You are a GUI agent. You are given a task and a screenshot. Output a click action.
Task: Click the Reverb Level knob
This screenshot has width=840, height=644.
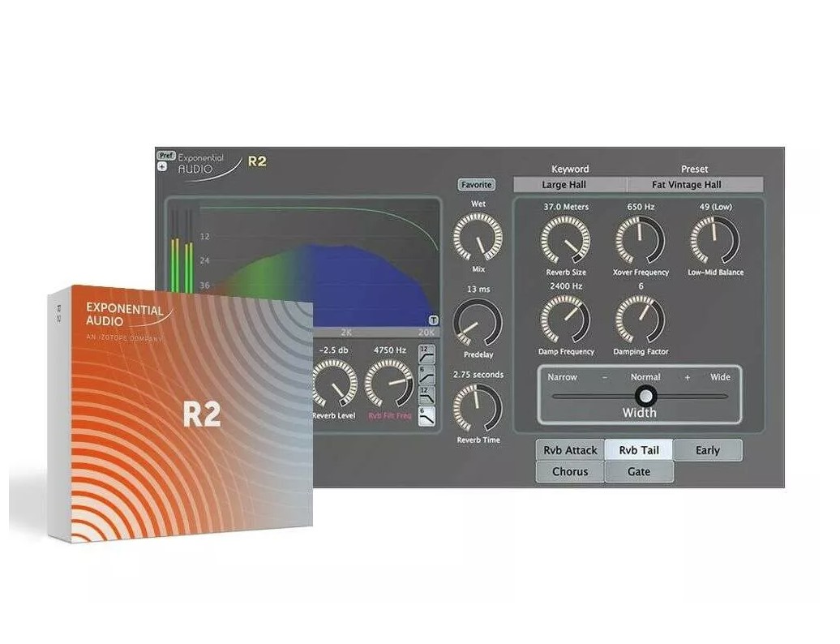(x=334, y=384)
